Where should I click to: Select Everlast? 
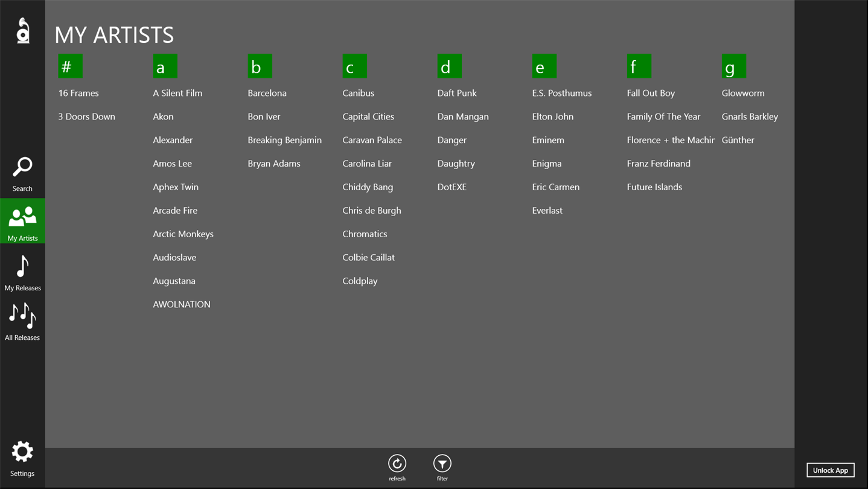tap(547, 211)
